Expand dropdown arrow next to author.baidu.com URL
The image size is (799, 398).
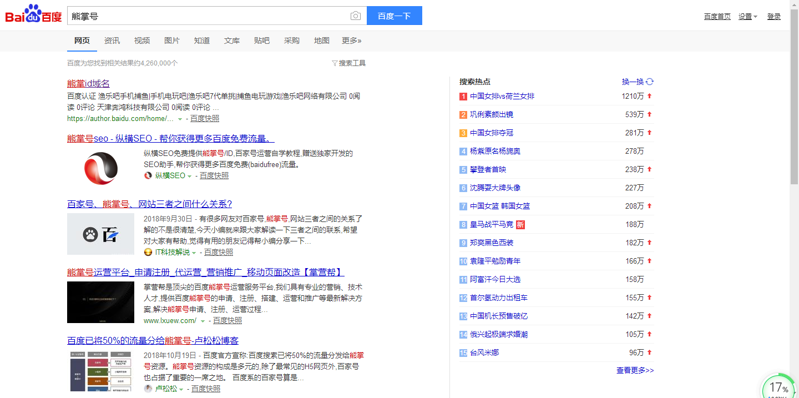click(x=180, y=119)
